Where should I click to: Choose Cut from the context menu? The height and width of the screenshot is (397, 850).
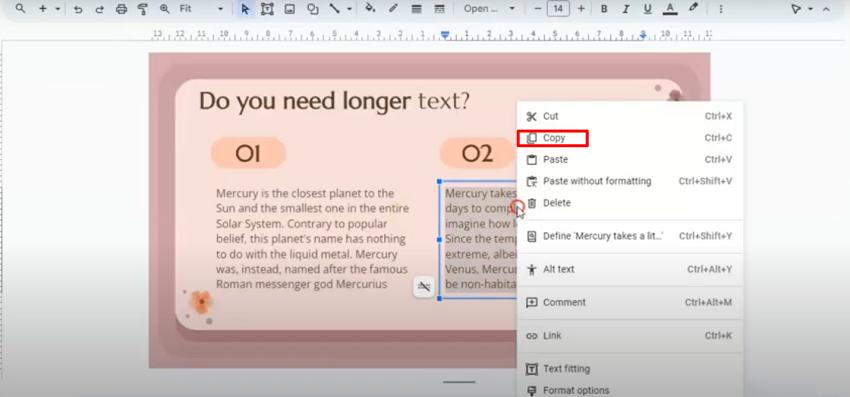pyautogui.click(x=629, y=116)
